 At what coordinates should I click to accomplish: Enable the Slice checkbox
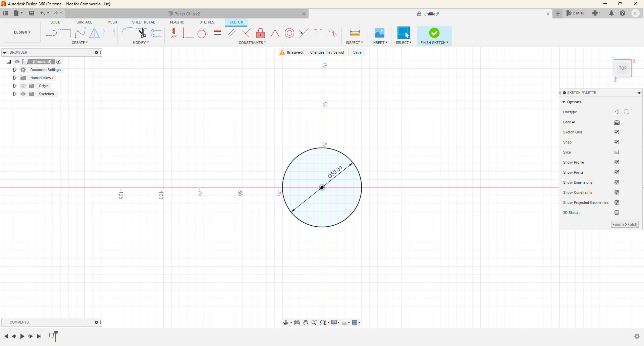click(x=617, y=152)
